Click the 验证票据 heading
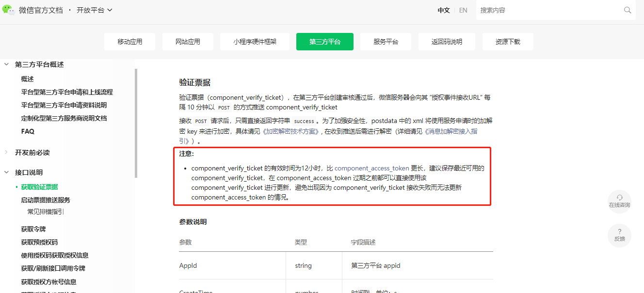The image size is (644, 293). point(194,82)
